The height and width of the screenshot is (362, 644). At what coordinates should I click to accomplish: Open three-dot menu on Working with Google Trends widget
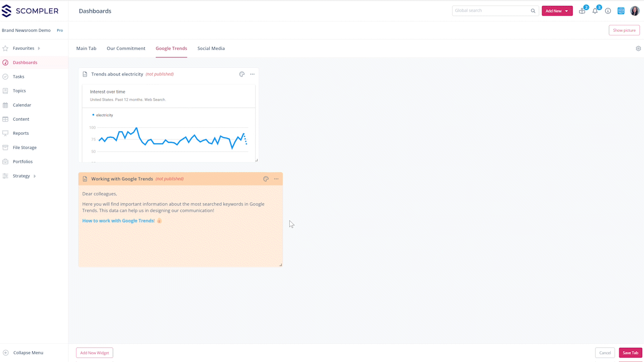coord(276,179)
